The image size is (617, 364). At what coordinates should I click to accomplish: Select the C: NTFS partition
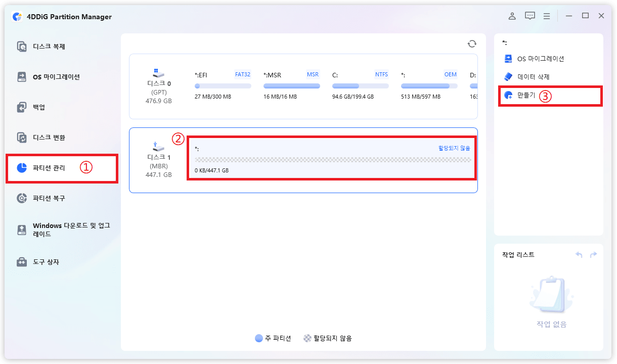click(360, 85)
